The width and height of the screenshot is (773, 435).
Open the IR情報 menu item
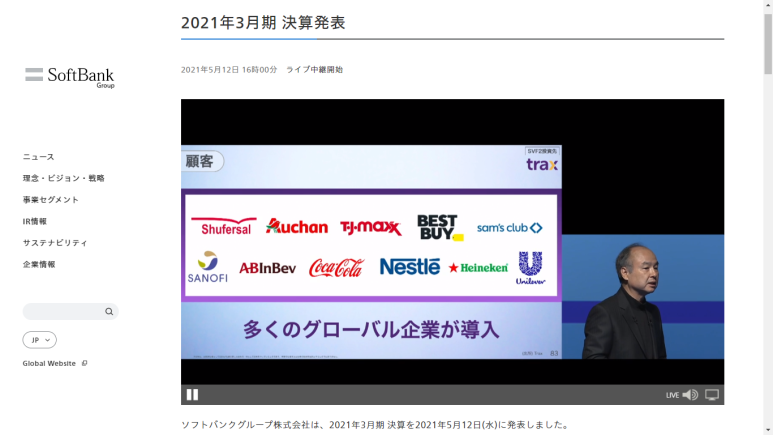pos(35,221)
